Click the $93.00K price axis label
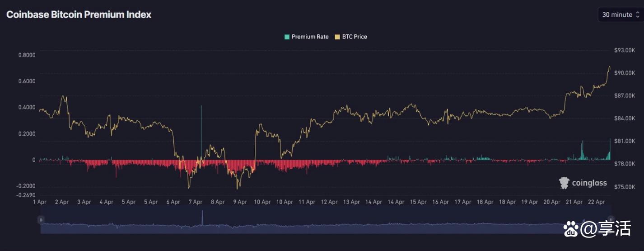Image resolution: width=644 pixels, height=251 pixels. tap(625, 50)
